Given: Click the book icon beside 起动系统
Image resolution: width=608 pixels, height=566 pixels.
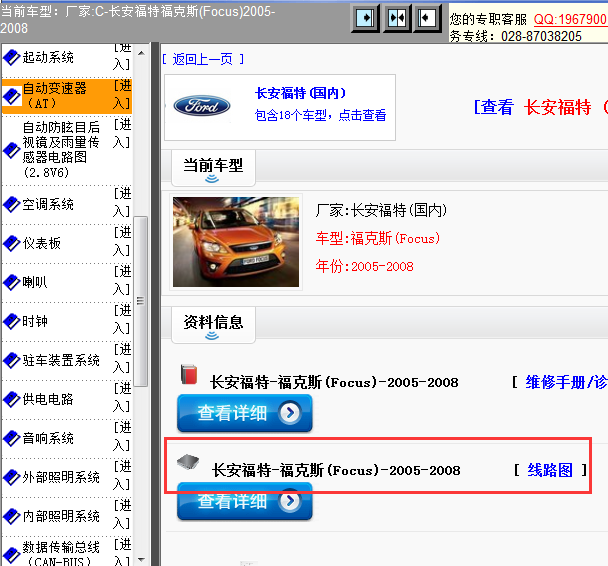Looking at the screenshot, I should 12,57.
